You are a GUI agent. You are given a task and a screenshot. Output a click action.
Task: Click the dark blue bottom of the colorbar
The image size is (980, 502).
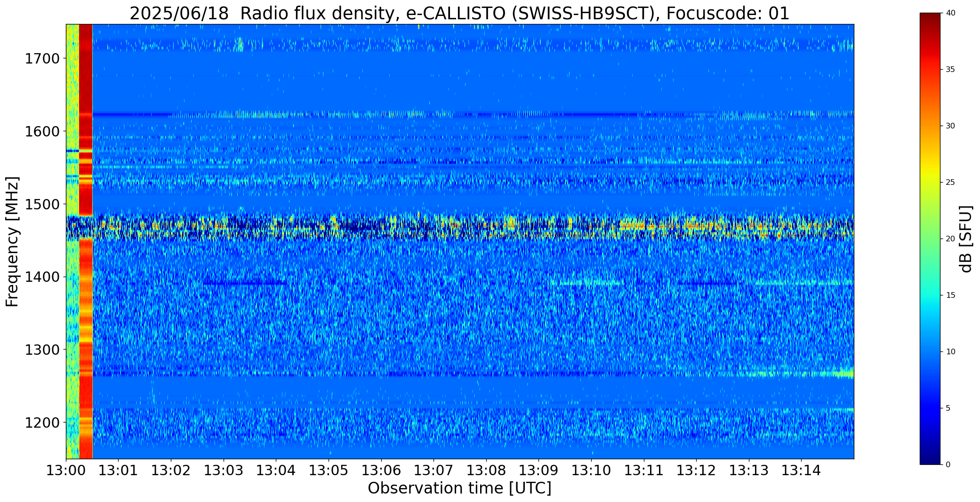click(931, 456)
